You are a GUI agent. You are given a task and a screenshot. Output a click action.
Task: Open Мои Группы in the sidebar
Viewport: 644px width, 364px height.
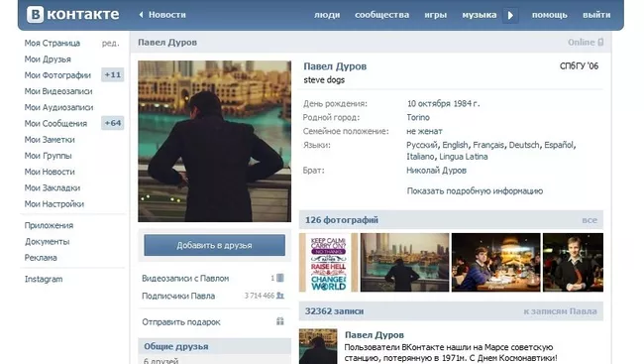49,156
